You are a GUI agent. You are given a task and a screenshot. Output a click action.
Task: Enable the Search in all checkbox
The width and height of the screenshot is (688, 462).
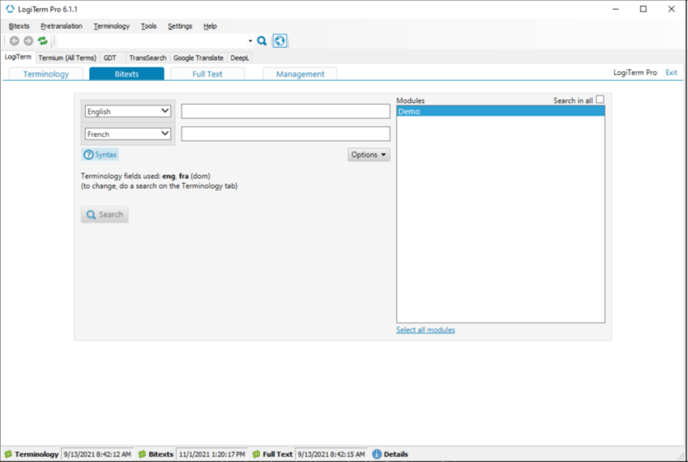click(x=600, y=100)
